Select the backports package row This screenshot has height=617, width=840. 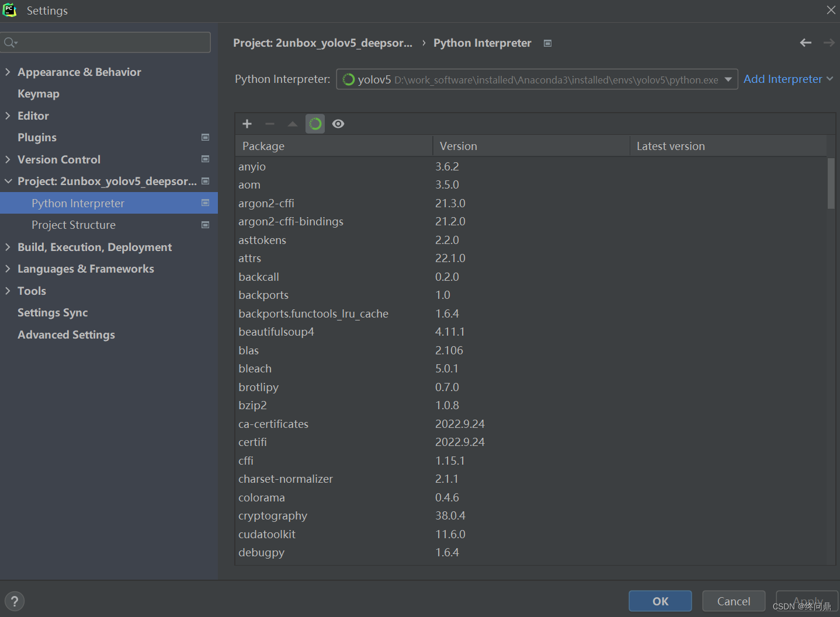pos(531,295)
